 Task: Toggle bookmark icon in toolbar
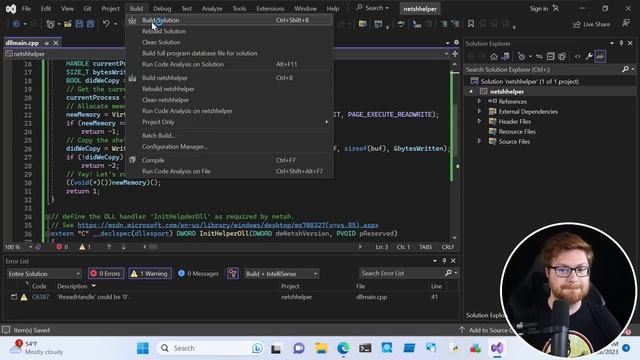pyautogui.click(x=471, y=24)
